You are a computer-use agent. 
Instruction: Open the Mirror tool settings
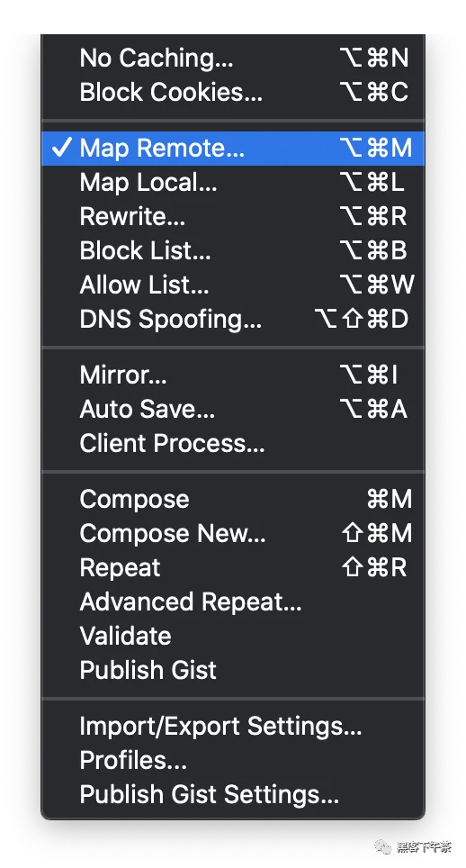tap(233, 375)
